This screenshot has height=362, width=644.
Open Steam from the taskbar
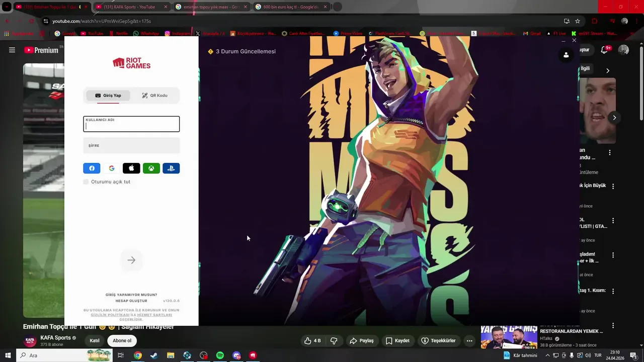click(x=154, y=355)
